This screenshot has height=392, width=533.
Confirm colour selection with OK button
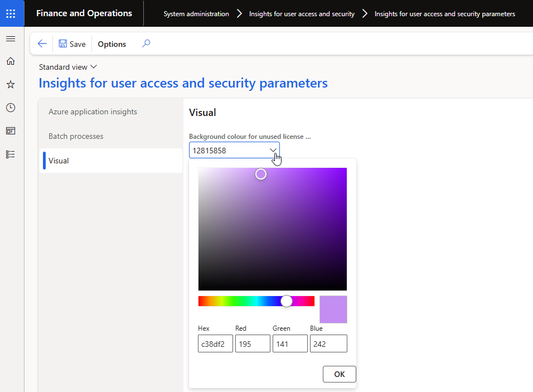[339, 374]
